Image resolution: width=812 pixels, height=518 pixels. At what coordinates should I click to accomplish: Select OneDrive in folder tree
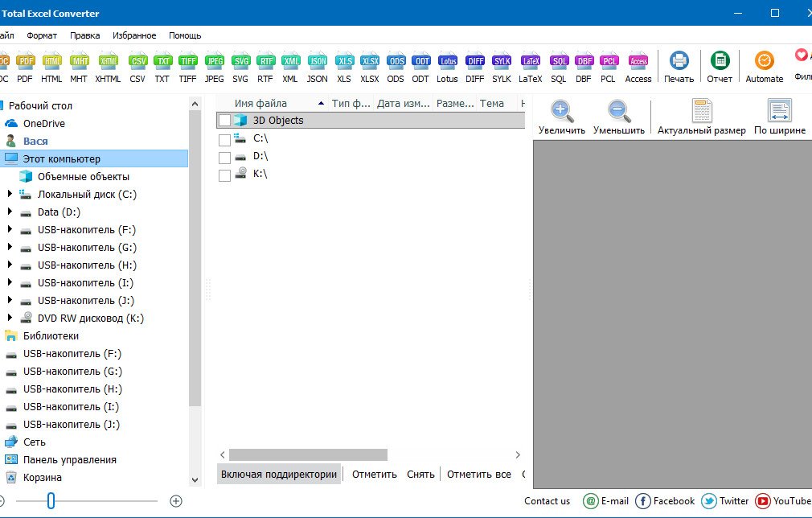click(x=35, y=123)
